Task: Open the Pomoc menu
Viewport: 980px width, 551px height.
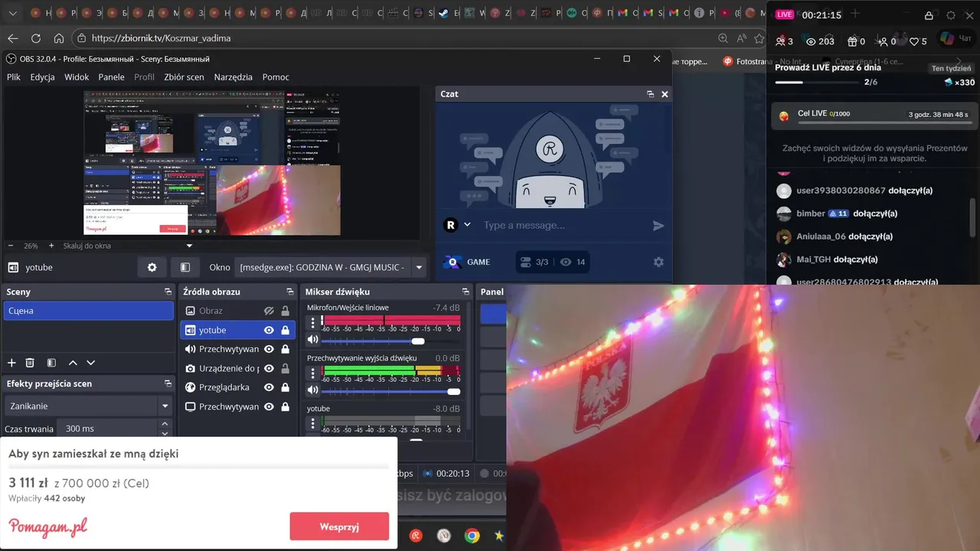Action: [x=276, y=77]
